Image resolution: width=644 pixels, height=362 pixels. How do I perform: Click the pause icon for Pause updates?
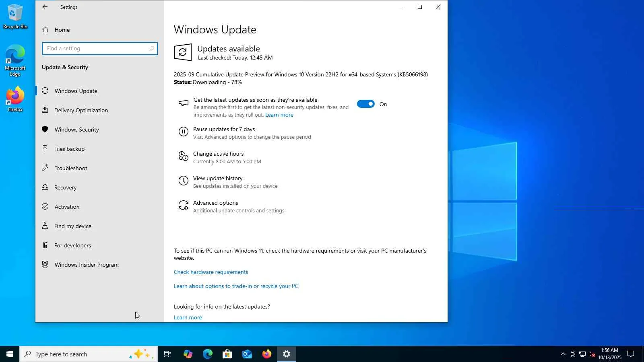pos(183,132)
